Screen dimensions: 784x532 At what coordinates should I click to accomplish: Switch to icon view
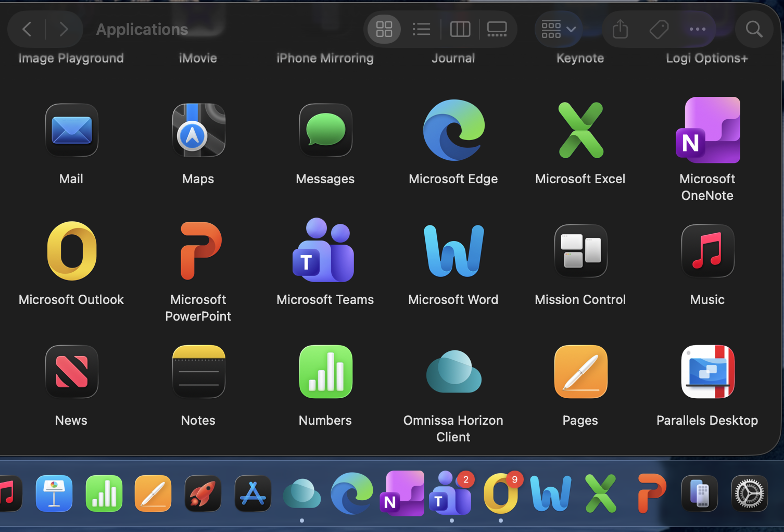(384, 29)
